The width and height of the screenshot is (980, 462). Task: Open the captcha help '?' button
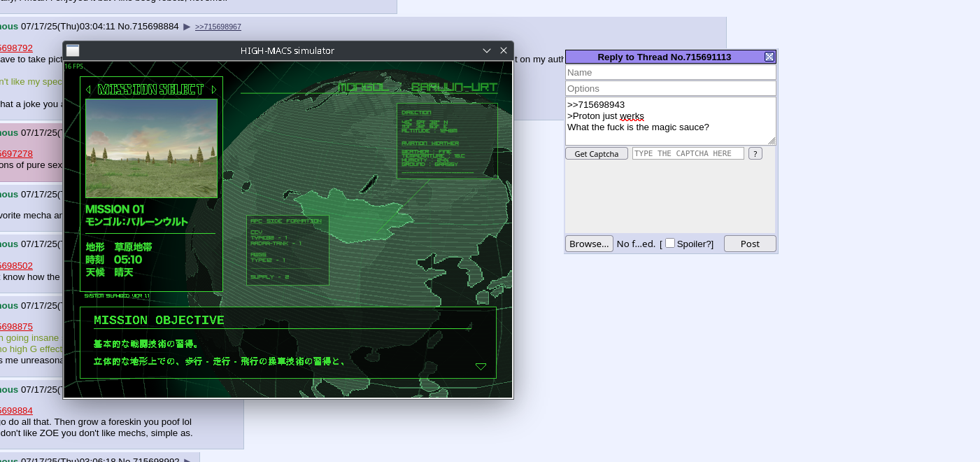tap(755, 153)
